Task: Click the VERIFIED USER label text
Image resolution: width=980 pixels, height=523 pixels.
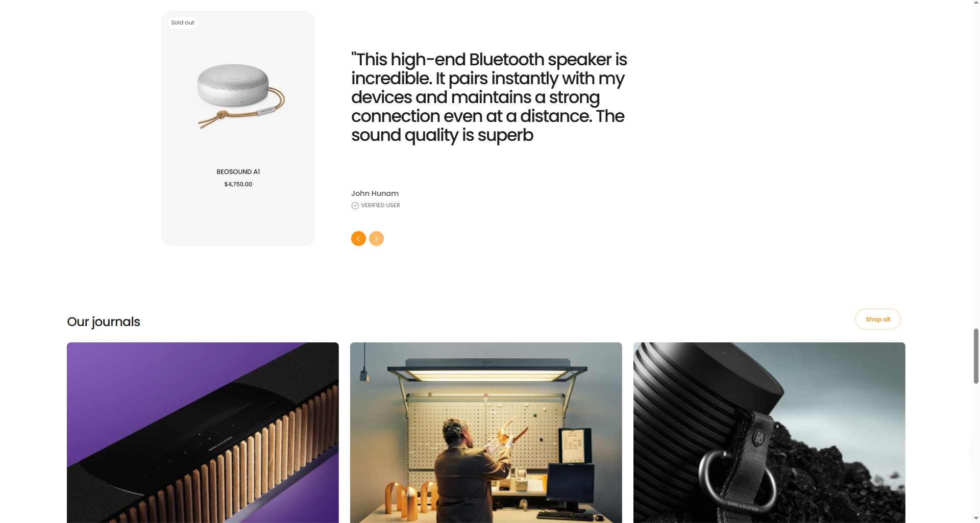Action: (x=380, y=206)
